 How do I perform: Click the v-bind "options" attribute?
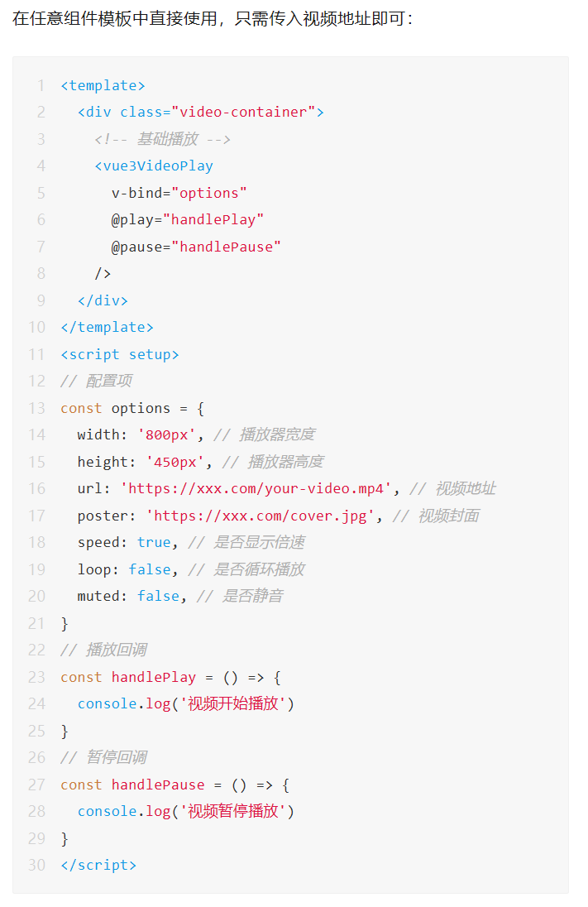click(179, 193)
